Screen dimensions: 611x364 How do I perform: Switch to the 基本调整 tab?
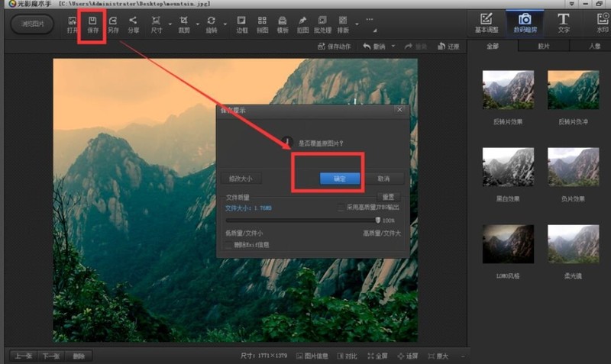487,23
